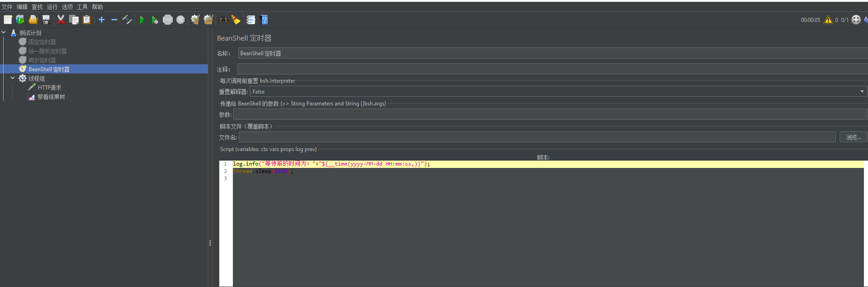This screenshot has width=868, height=287.
Task: Clear results with the single broom icon
Action: (195, 20)
